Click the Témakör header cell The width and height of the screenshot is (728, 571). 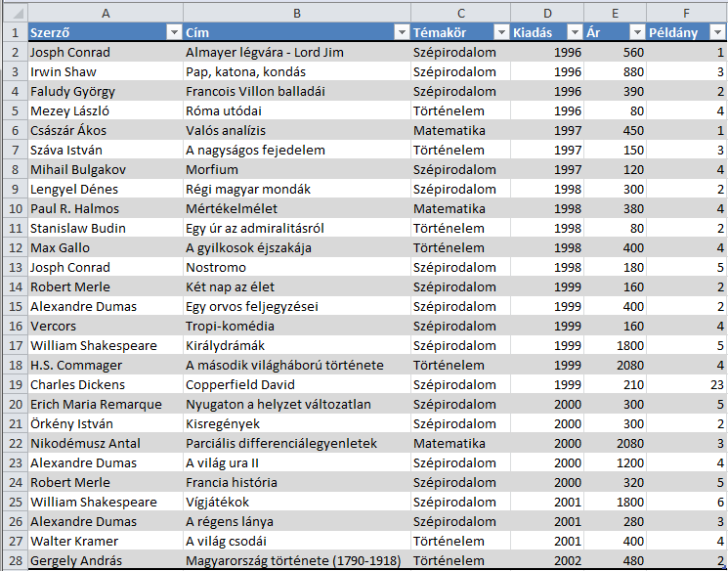460,32
